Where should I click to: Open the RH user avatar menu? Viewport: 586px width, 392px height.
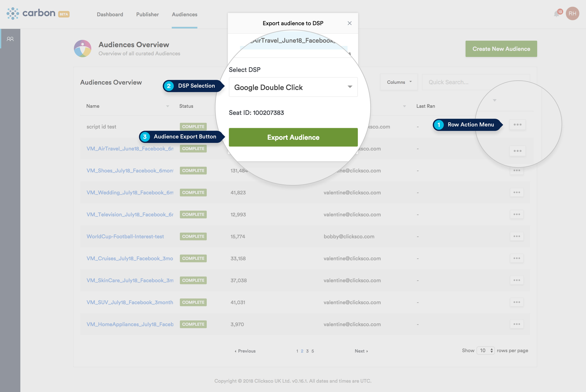click(x=572, y=13)
